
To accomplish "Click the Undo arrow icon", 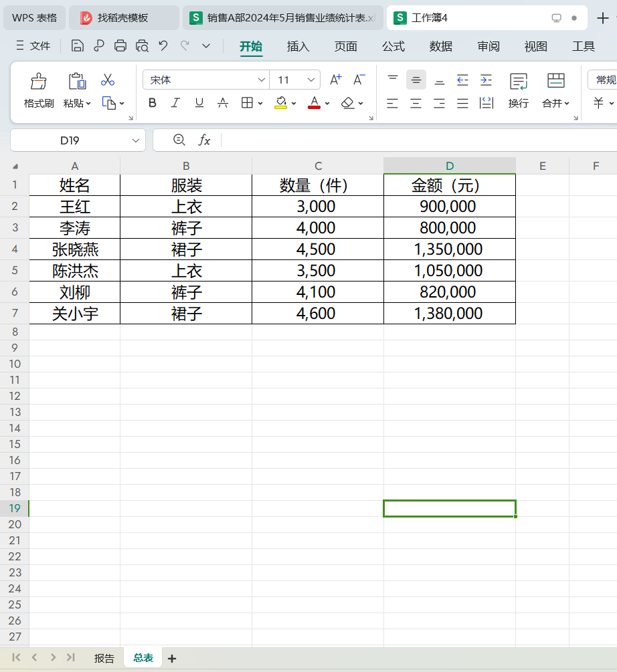I will click(x=163, y=45).
